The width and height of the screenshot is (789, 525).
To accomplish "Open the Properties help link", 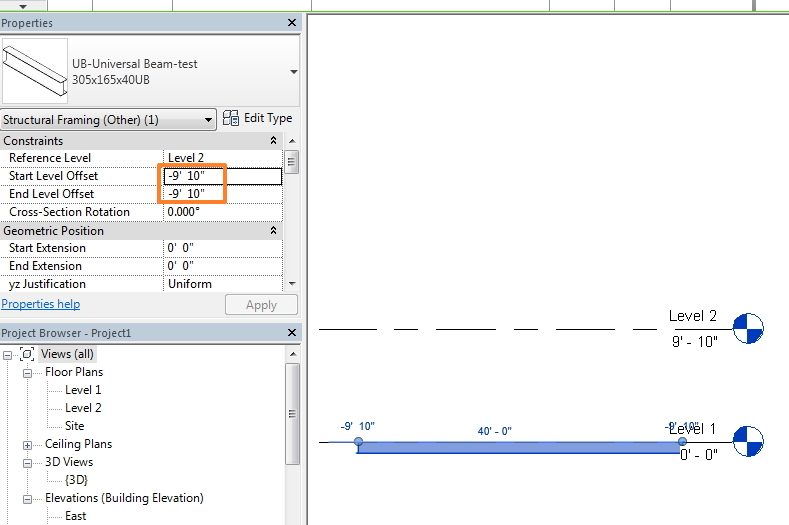I will [x=41, y=304].
